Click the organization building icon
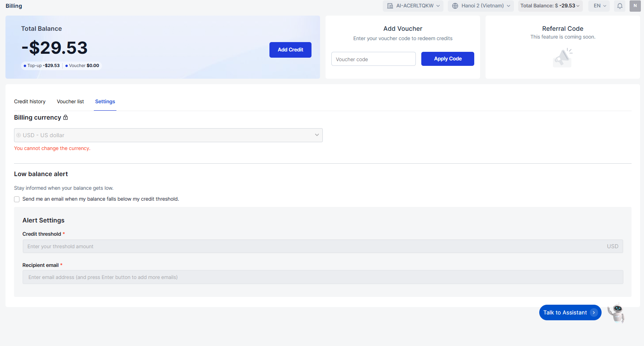Image resolution: width=644 pixels, height=346 pixels. 390,6
